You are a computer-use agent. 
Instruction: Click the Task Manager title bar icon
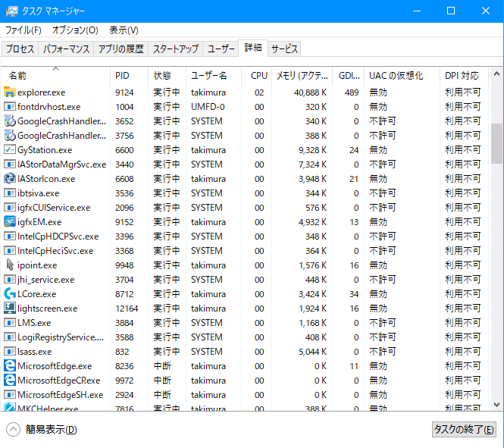click(x=12, y=11)
